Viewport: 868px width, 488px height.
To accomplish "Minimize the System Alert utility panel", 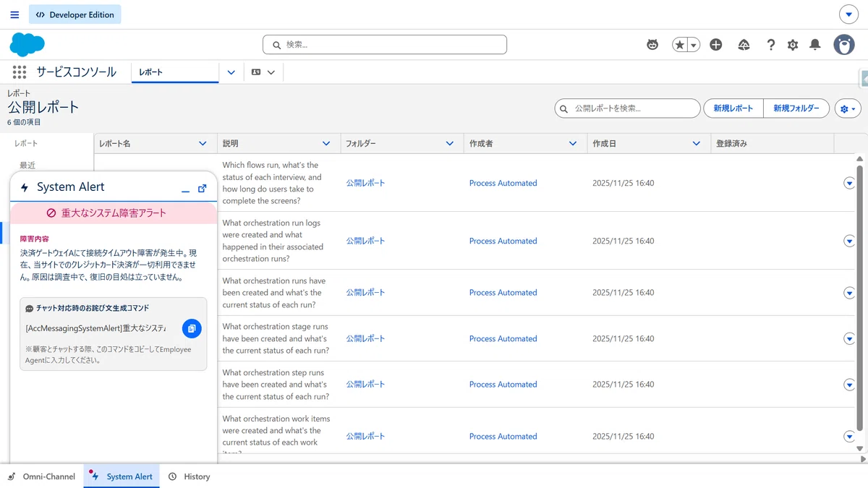I will [186, 188].
